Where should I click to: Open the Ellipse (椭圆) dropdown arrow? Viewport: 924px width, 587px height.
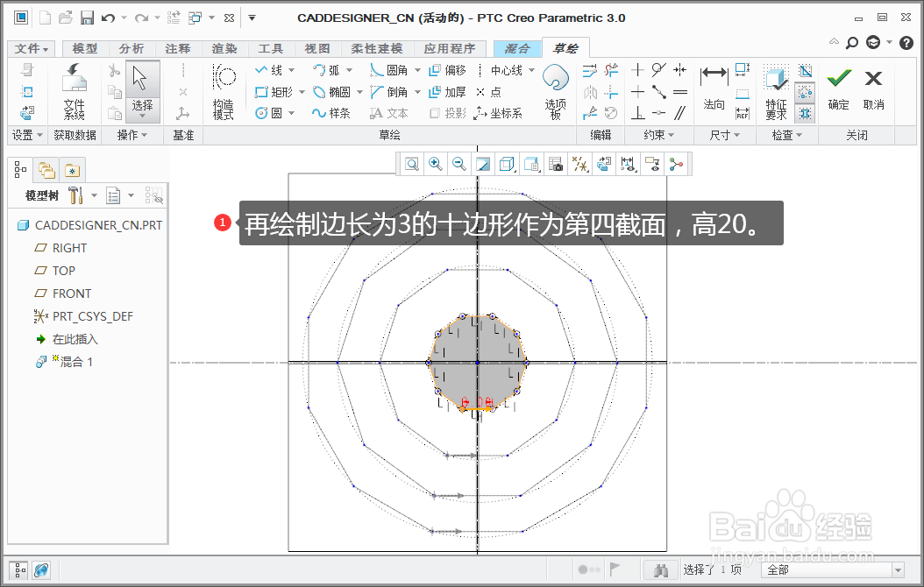(360, 92)
